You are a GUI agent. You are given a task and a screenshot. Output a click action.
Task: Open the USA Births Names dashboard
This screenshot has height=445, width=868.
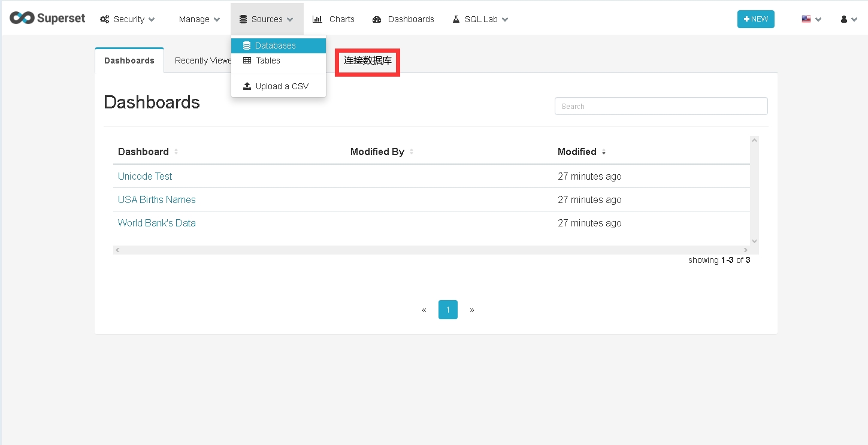coord(157,199)
